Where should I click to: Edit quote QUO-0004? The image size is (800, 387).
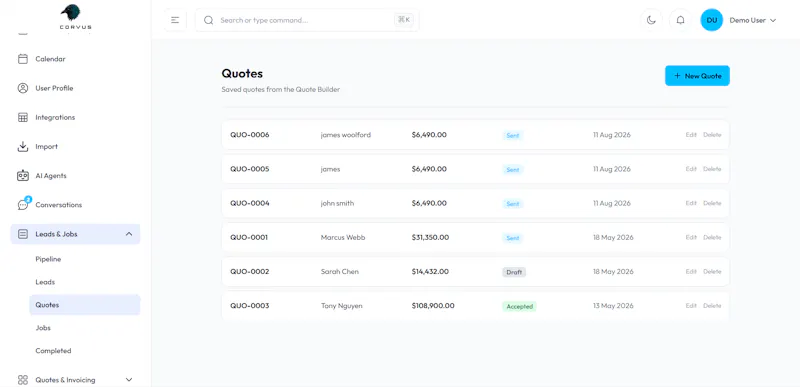point(691,203)
